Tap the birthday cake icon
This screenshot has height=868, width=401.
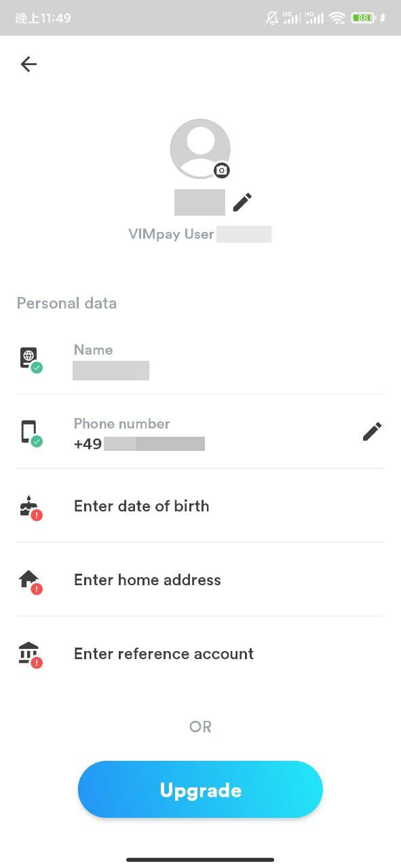click(x=31, y=507)
